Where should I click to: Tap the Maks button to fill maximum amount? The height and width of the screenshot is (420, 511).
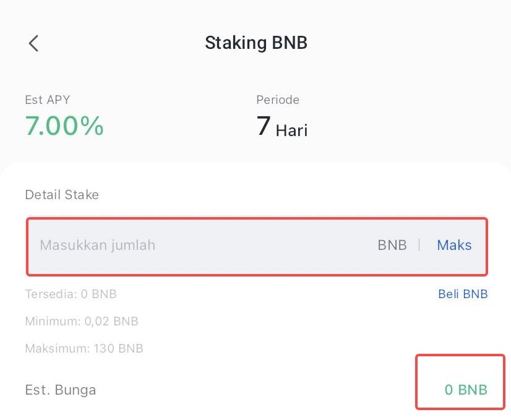(x=454, y=245)
